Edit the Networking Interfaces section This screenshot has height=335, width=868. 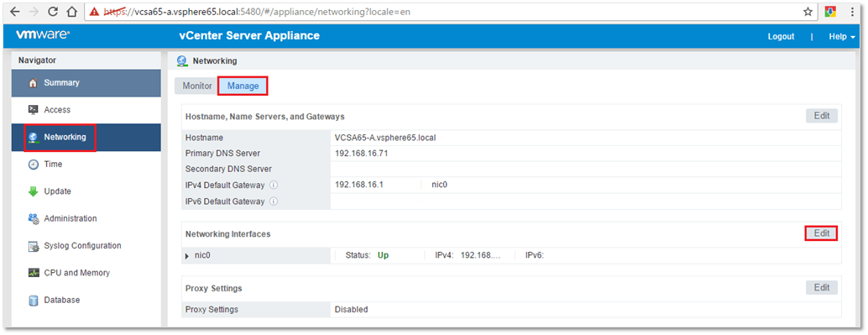pos(822,233)
